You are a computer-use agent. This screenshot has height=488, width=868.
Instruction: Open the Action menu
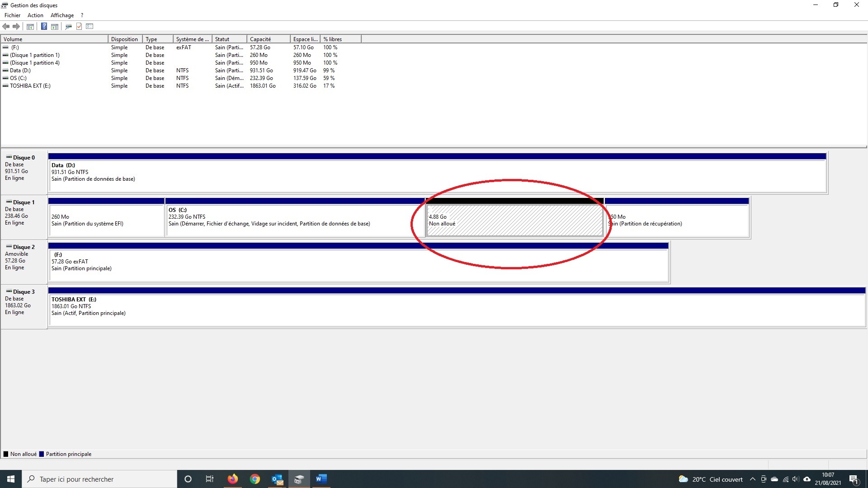click(35, 15)
